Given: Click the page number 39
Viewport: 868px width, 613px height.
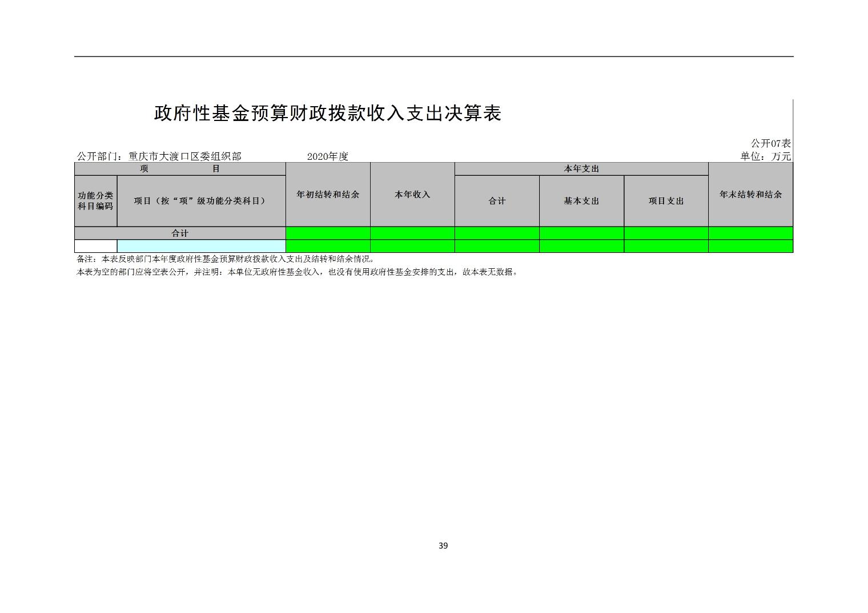Looking at the screenshot, I should pos(443,546).
